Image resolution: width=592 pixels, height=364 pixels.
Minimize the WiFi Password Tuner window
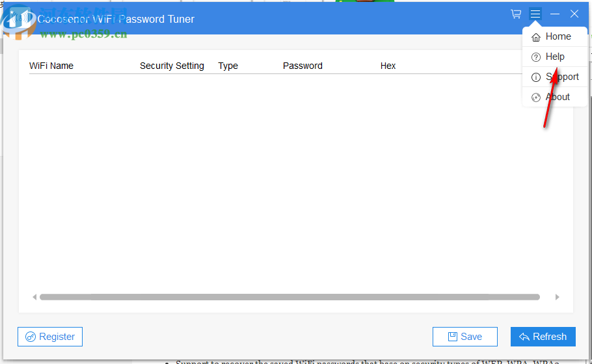555,14
